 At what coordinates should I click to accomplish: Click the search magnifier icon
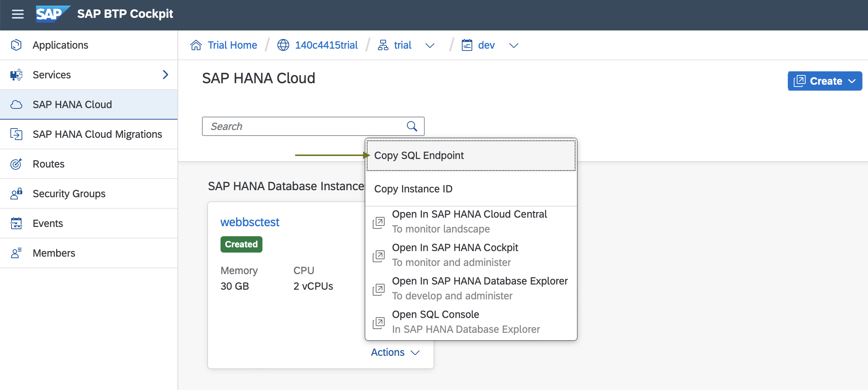[x=412, y=126]
